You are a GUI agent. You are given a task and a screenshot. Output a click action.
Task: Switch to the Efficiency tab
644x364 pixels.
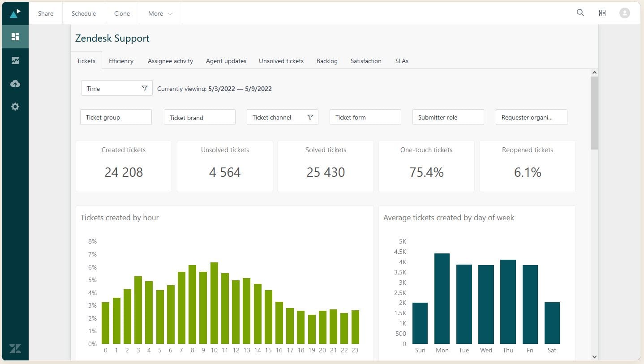(x=121, y=61)
